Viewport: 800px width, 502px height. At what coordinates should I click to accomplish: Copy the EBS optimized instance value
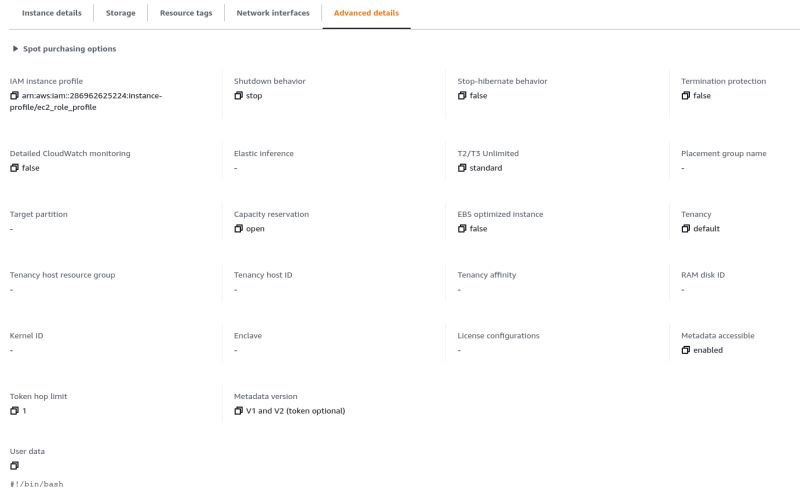tap(462, 229)
